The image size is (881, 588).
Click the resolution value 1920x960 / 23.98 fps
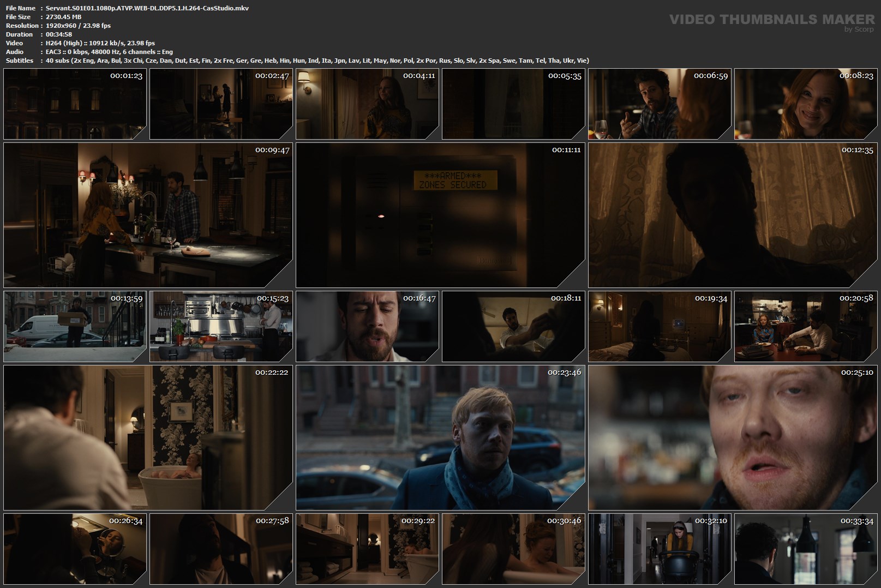[x=79, y=26]
